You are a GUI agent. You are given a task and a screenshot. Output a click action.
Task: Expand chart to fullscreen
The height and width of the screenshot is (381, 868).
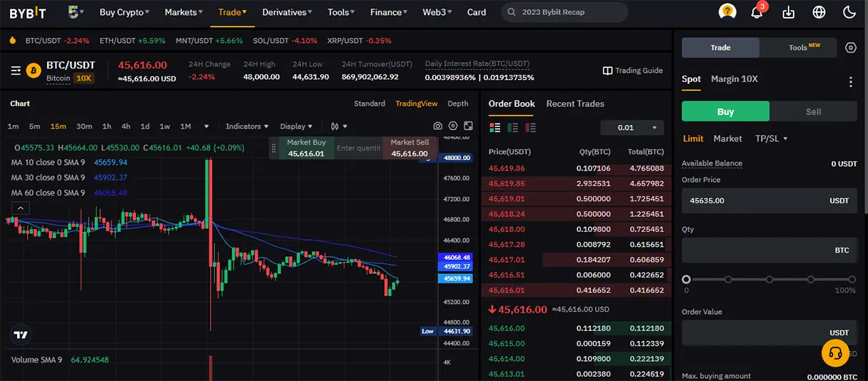tap(468, 126)
